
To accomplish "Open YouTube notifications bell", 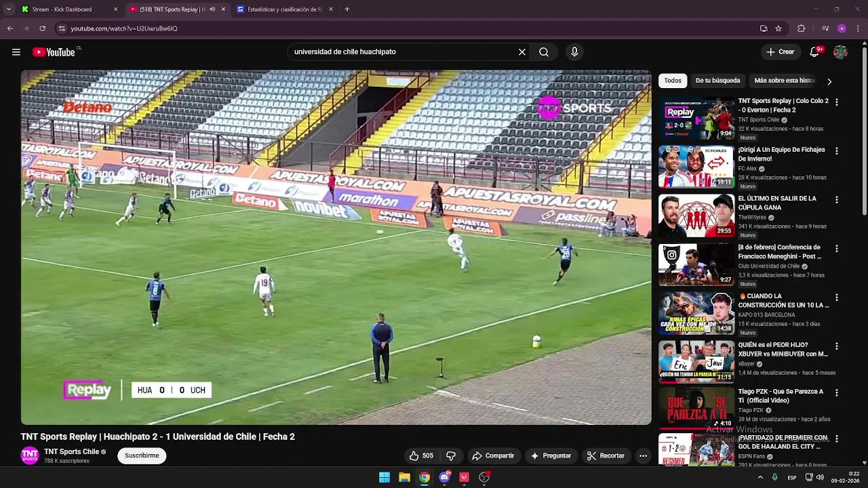I will [x=814, y=52].
